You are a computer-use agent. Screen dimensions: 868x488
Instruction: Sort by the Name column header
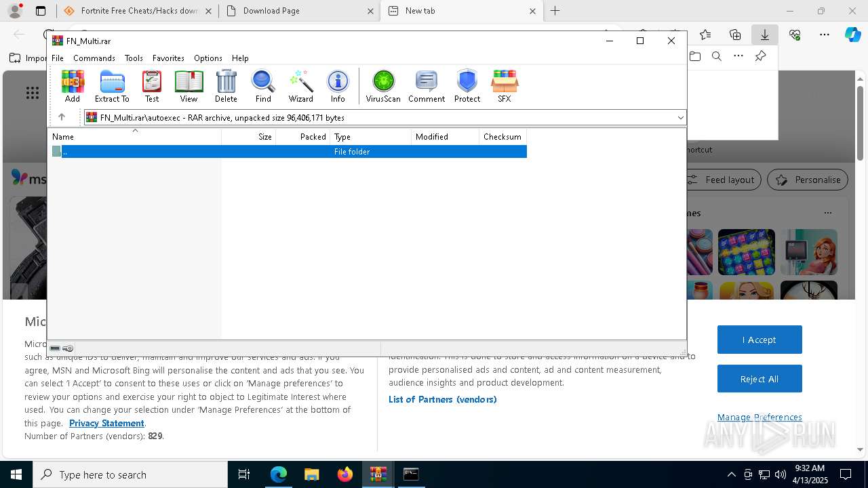[135, 137]
